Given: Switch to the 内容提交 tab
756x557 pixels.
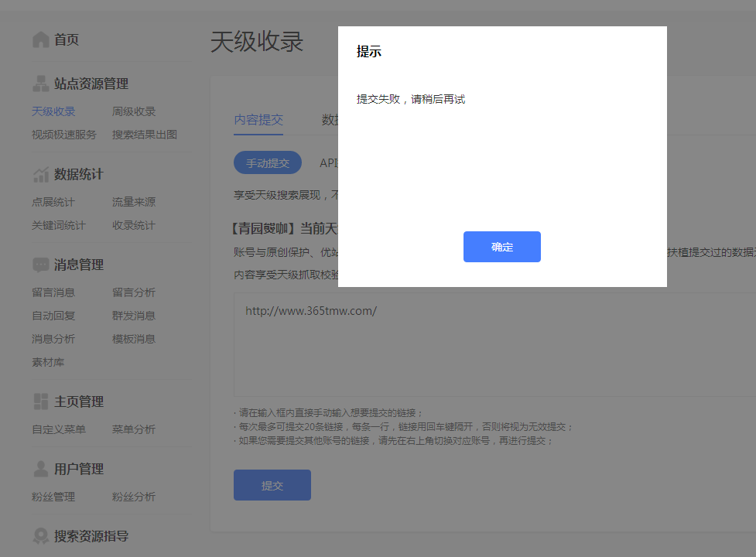Looking at the screenshot, I should [x=258, y=120].
